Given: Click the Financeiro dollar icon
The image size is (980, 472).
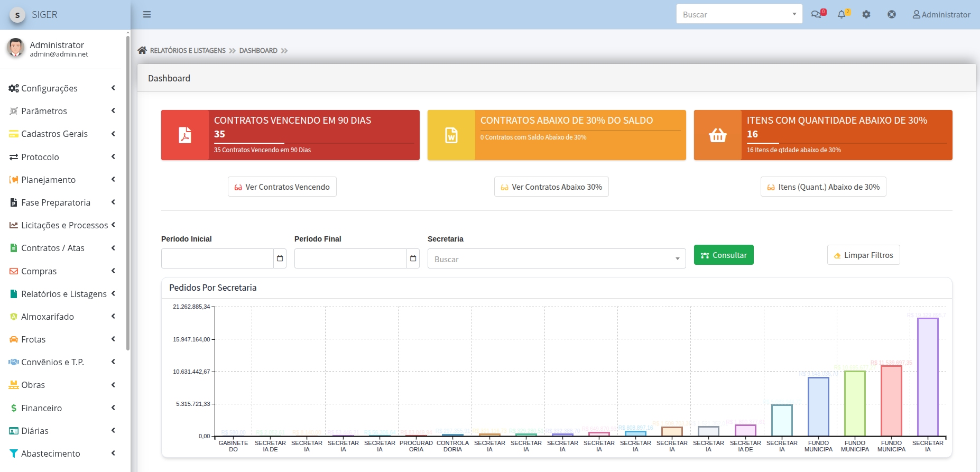Looking at the screenshot, I should point(14,408).
